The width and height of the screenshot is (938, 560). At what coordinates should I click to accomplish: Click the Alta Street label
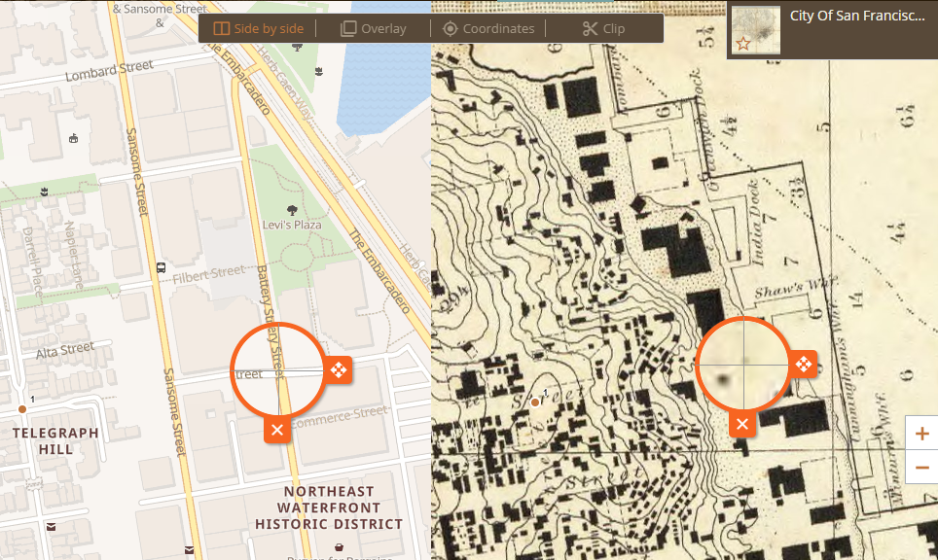[x=65, y=350]
